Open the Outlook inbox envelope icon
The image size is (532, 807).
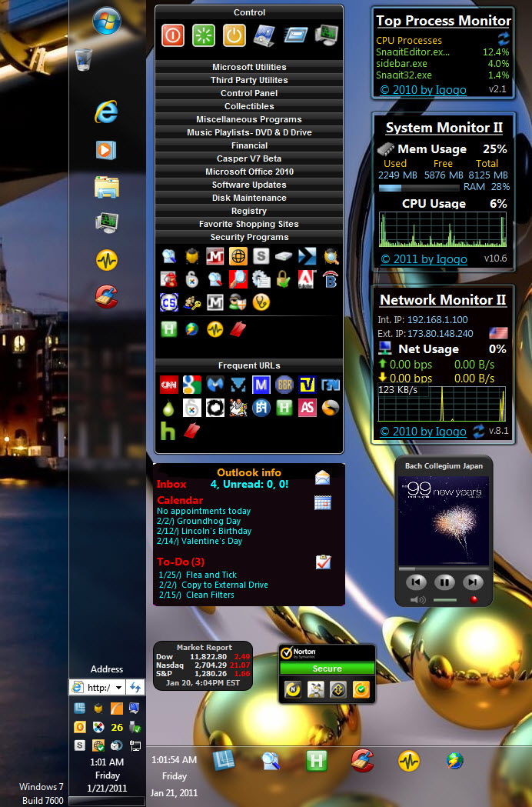click(323, 479)
